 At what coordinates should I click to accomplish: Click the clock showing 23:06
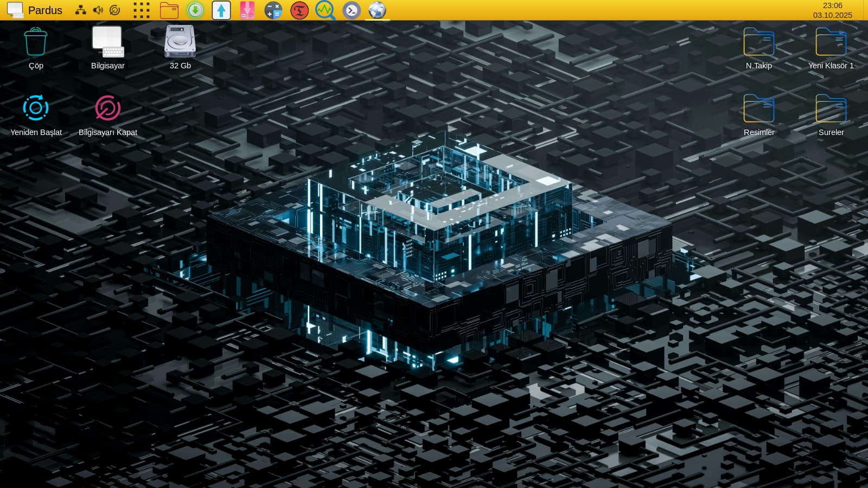(832, 6)
